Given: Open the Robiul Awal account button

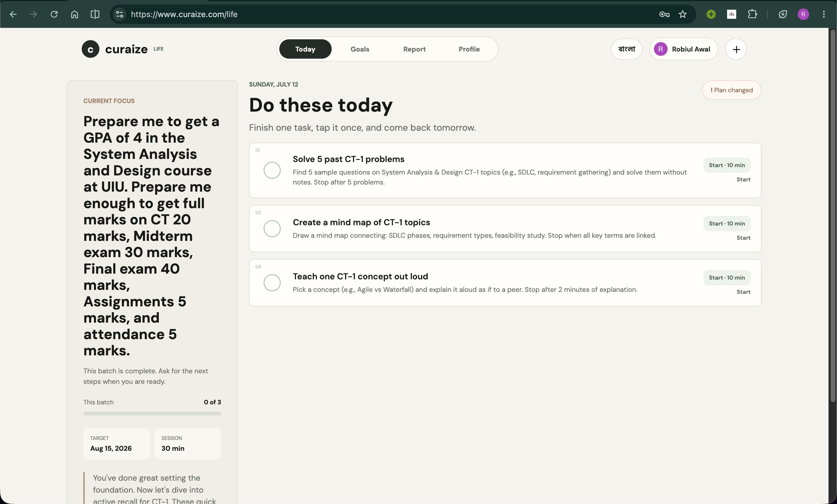Looking at the screenshot, I should 684,49.
